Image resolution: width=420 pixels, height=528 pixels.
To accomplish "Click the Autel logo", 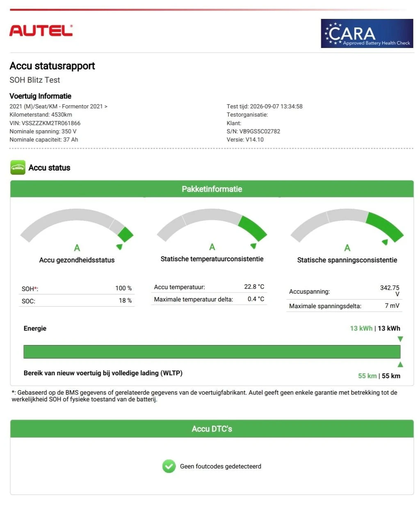I will click(41, 30).
